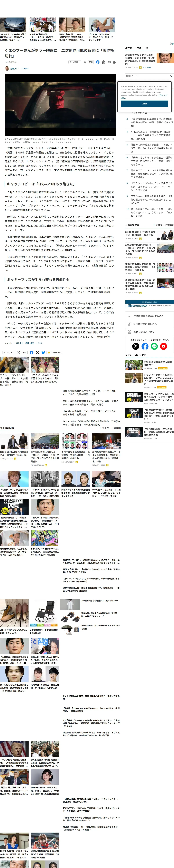The width and height of the screenshot is (174, 868).
Task: Focus the 検索ワード search field
Action: [x=147, y=76]
